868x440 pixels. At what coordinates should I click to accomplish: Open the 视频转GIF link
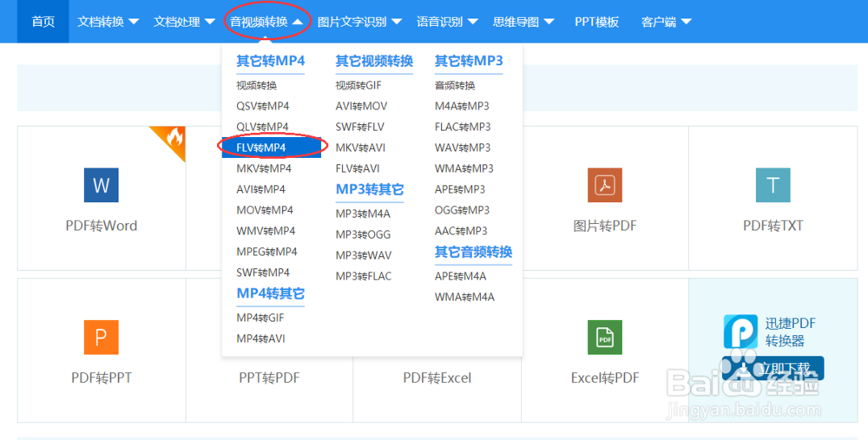point(358,85)
